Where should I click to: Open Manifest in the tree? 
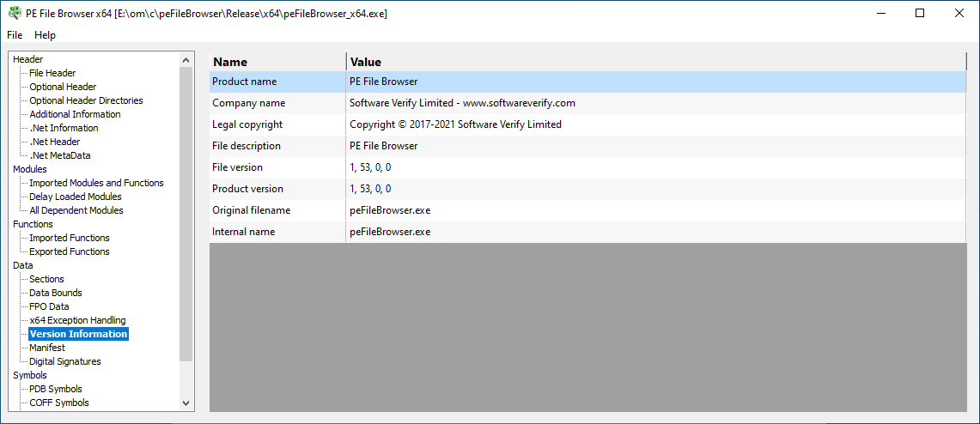point(47,348)
